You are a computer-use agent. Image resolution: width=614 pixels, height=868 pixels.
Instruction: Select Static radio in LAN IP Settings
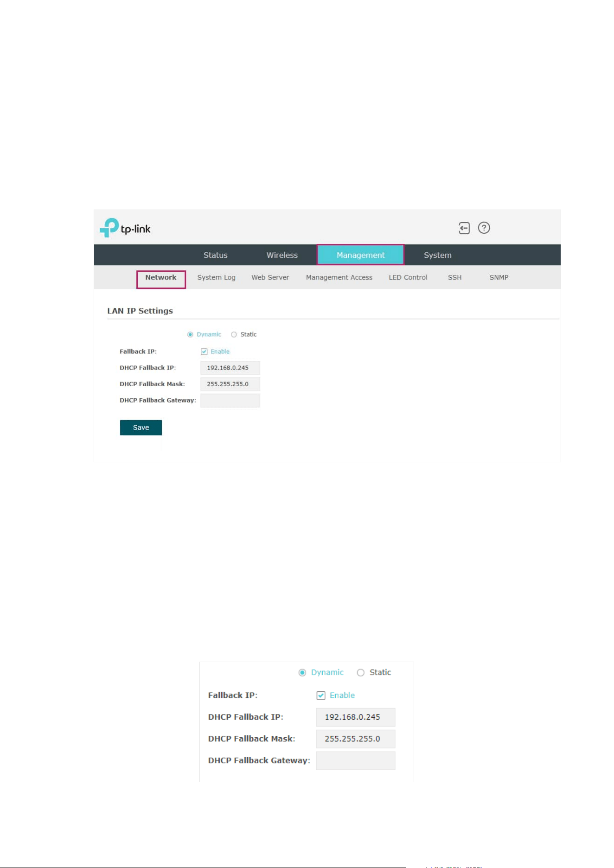click(x=234, y=334)
